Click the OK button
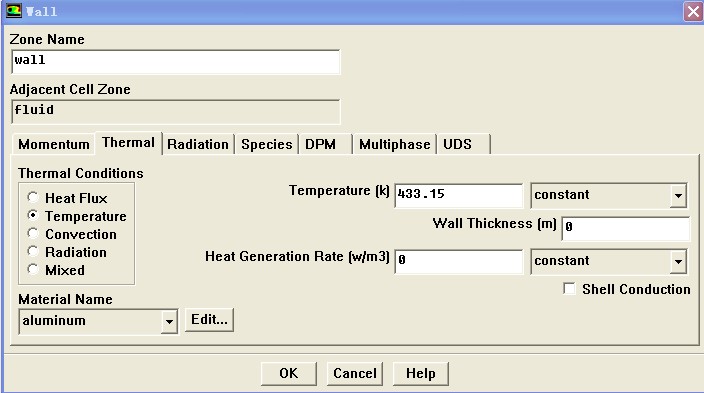Viewport: 704px width, 393px height. [289, 374]
